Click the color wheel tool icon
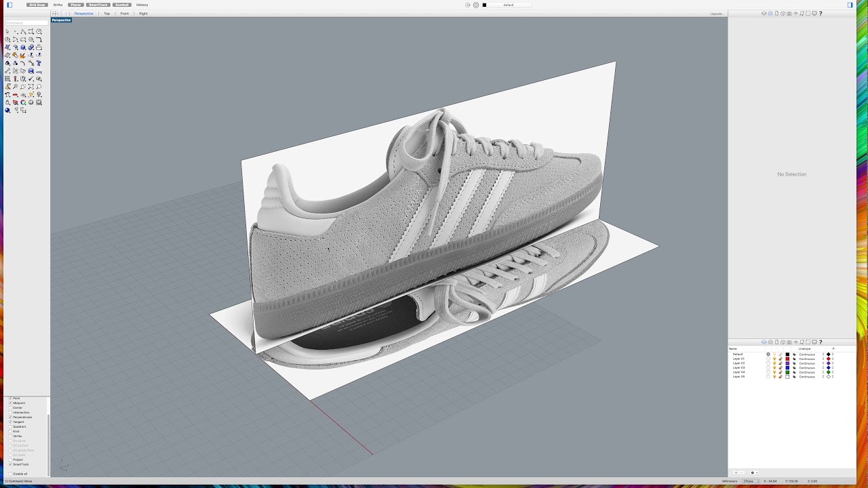Viewport: 868px width, 488px height. pyautogui.click(x=23, y=102)
